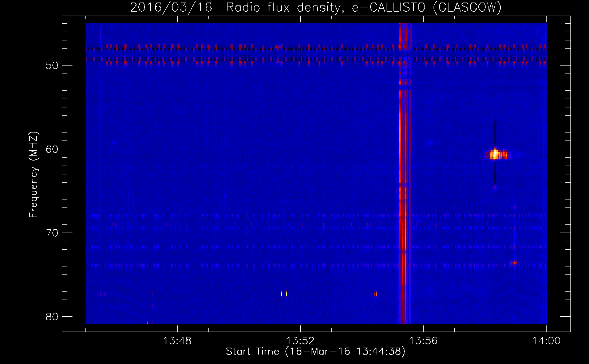Click the 13:52 time tick label
The width and height of the screenshot is (589, 364).
click(x=300, y=341)
